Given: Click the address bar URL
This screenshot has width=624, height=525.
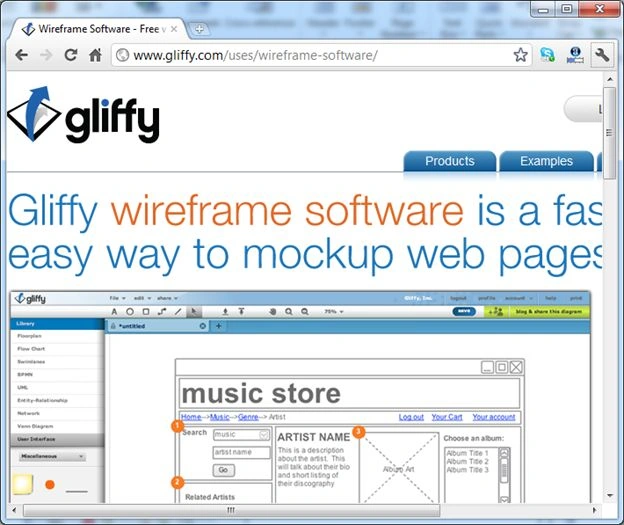Looking at the screenshot, I should click(x=255, y=55).
